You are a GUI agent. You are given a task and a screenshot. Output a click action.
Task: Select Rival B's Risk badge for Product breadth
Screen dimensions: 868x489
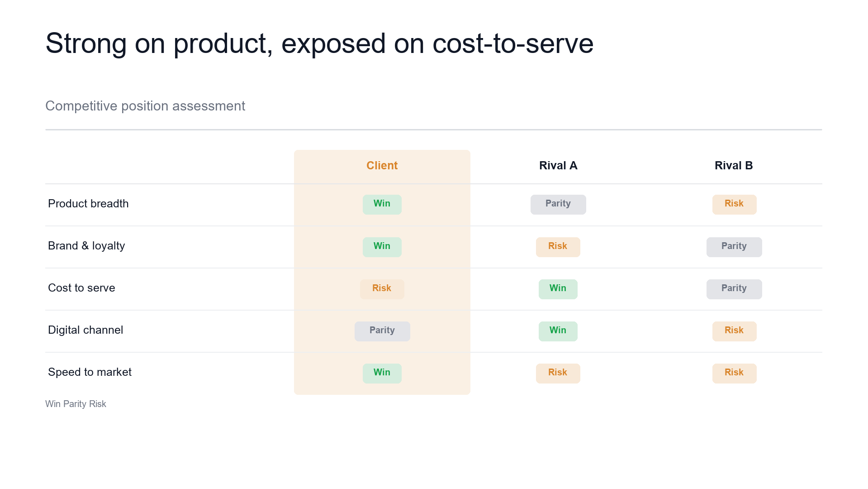735,205
